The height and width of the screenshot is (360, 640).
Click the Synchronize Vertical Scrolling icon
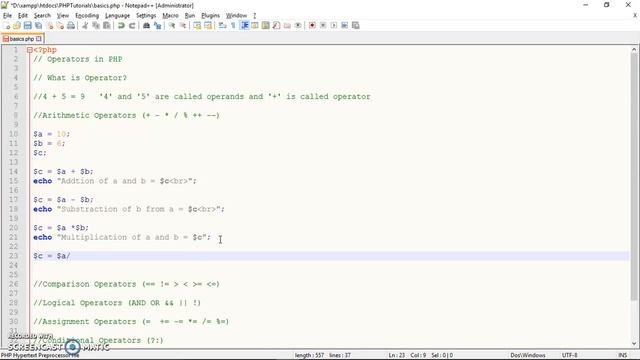coord(197,25)
